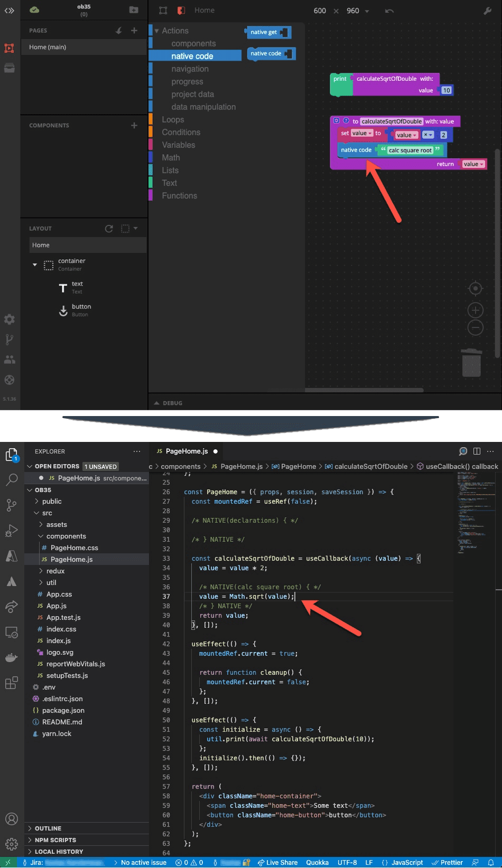Click the trash can in blocks workspace
This screenshot has width=502, height=868.
point(471,362)
